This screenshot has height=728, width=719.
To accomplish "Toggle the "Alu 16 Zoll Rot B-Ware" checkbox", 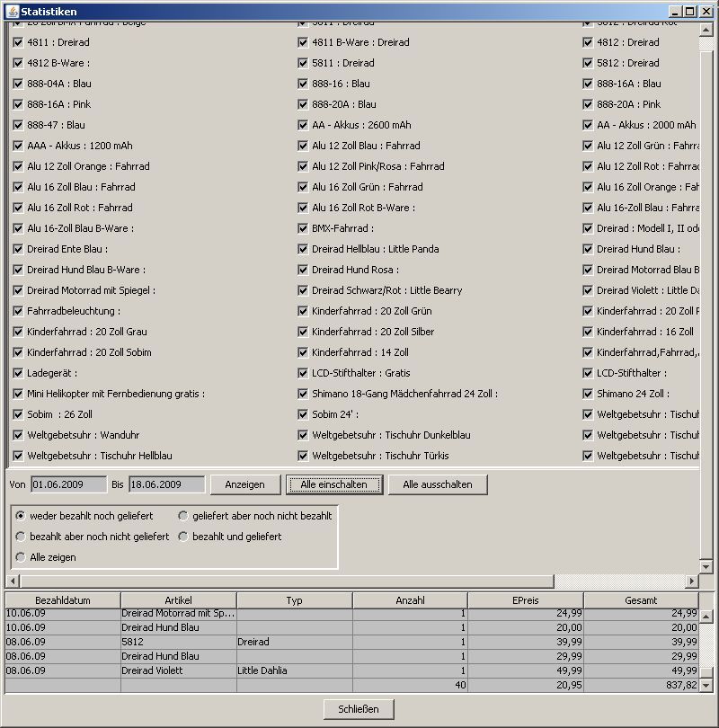I will pyautogui.click(x=303, y=208).
